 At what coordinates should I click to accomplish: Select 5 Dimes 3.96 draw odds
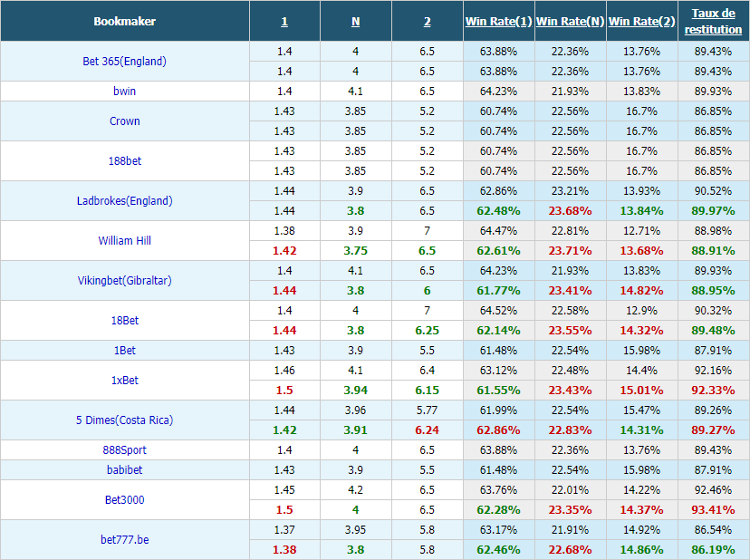[355, 410]
